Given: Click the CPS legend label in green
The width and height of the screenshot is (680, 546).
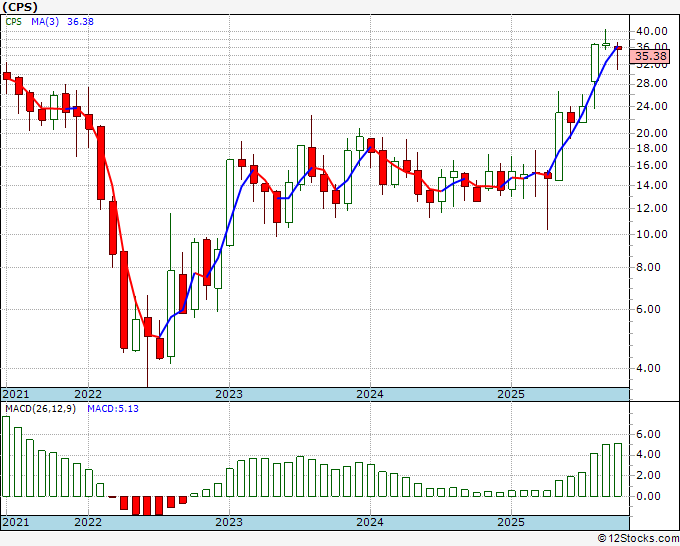Looking at the screenshot, I should tap(13, 22).
